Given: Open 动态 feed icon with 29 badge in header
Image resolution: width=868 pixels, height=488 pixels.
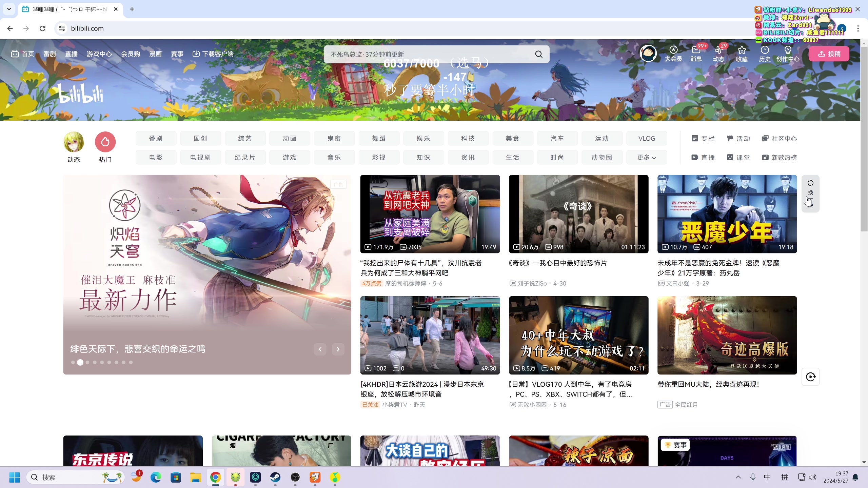Looking at the screenshot, I should pyautogui.click(x=718, y=54).
